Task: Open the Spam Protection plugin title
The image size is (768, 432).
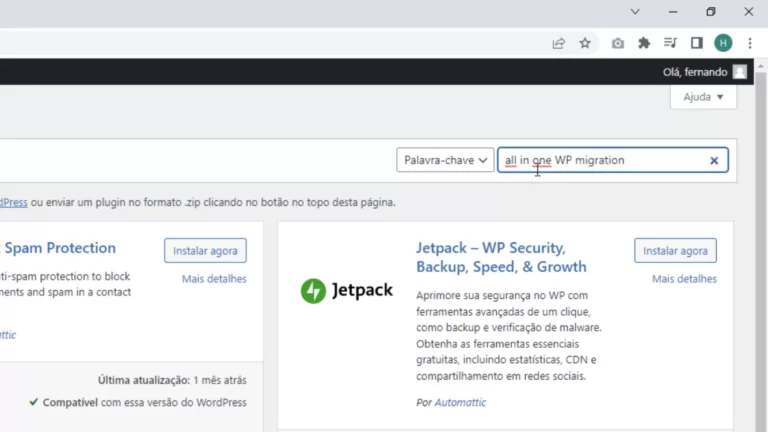Action: point(59,248)
